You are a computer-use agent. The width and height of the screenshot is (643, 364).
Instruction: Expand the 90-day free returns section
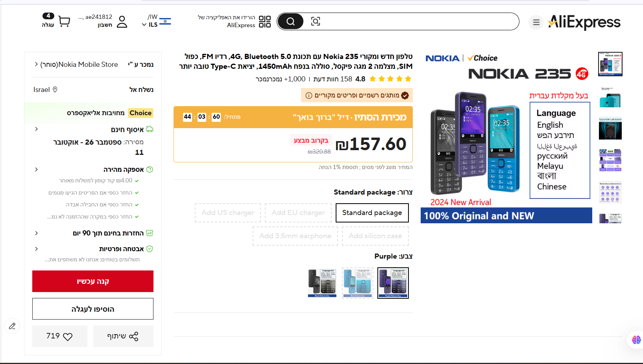coord(36,233)
